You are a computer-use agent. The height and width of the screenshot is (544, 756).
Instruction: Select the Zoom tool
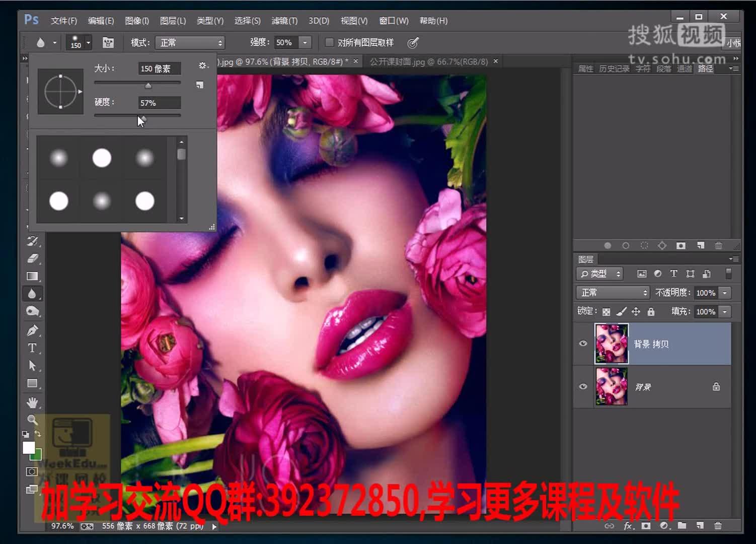pyautogui.click(x=33, y=420)
